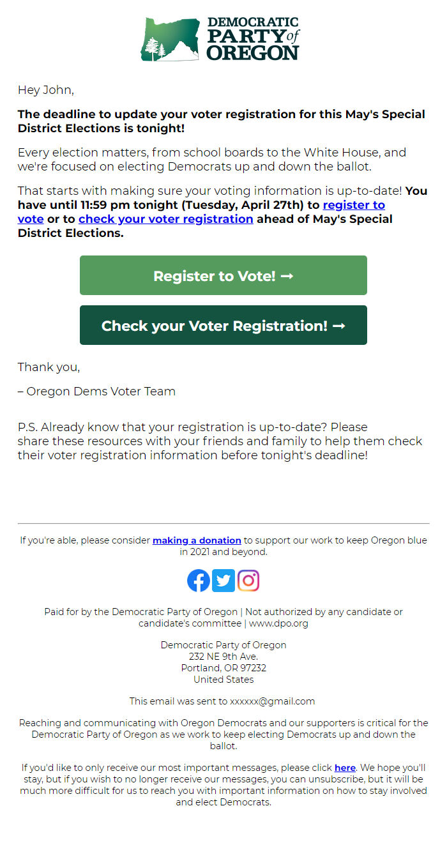The image size is (447, 868).
Task: Follow the inline "register to vote" link
Action: pos(354,205)
